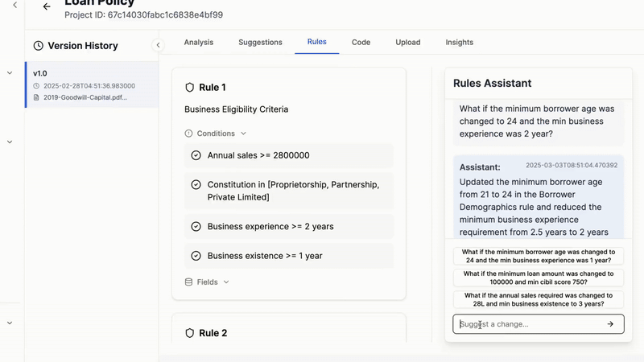Click the check circle for Annual sales condition

pos(196,155)
